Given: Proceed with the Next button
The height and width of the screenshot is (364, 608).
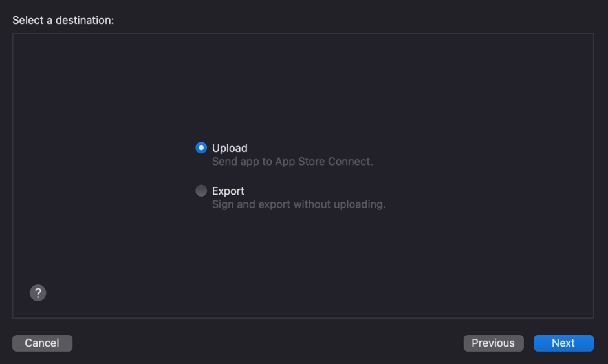Looking at the screenshot, I should coord(563,343).
